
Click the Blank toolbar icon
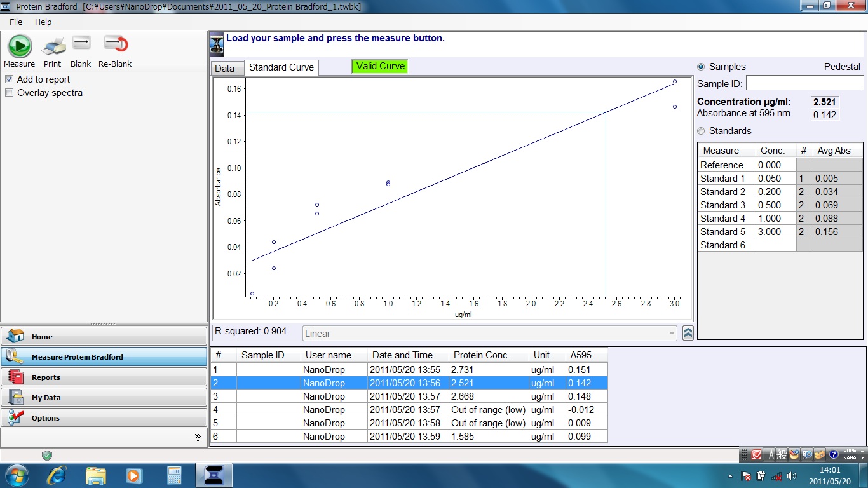[x=81, y=44]
